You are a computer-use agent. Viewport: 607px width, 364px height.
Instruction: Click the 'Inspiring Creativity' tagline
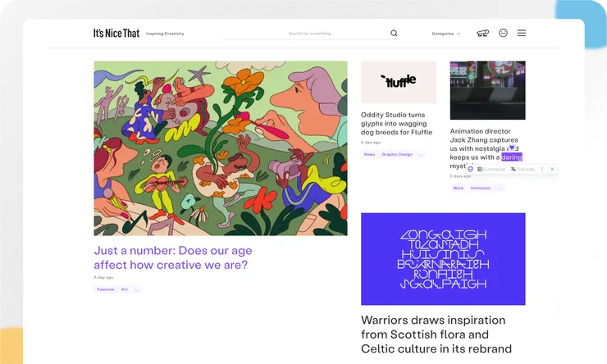(165, 34)
